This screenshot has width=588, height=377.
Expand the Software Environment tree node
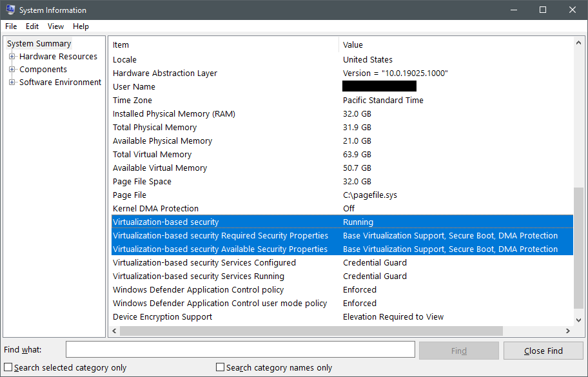(x=13, y=82)
